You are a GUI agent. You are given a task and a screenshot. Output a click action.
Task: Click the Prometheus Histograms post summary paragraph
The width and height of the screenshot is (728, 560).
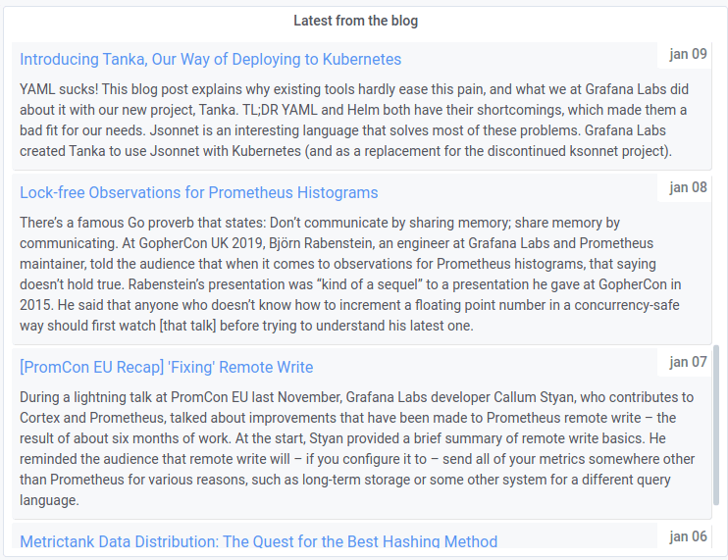pos(353,275)
